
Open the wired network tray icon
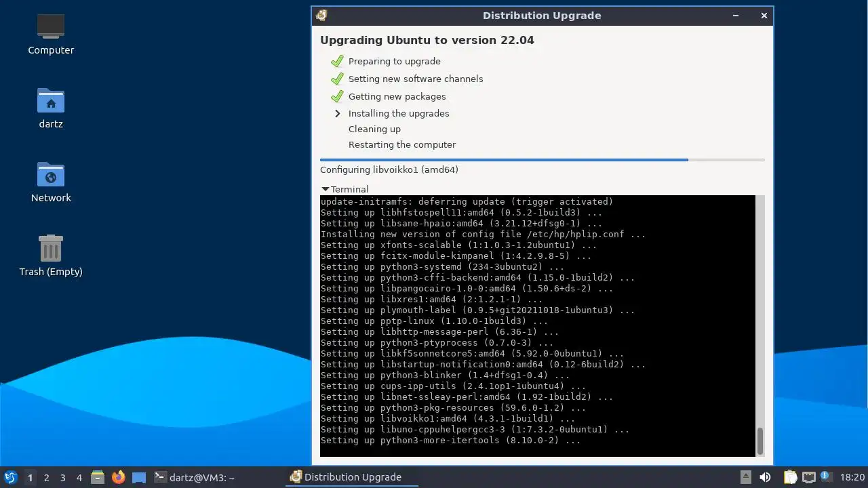click(x=808, y=477)
